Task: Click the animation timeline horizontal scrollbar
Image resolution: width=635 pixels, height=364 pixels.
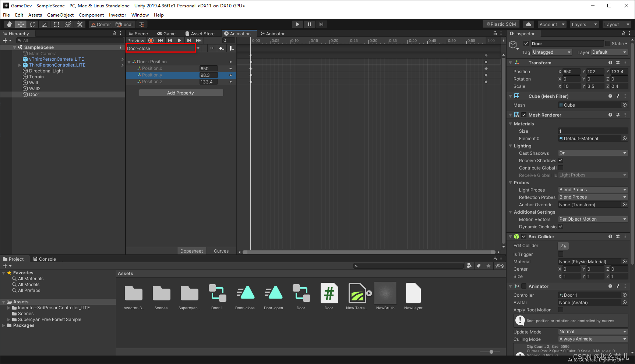Action: 369,252
